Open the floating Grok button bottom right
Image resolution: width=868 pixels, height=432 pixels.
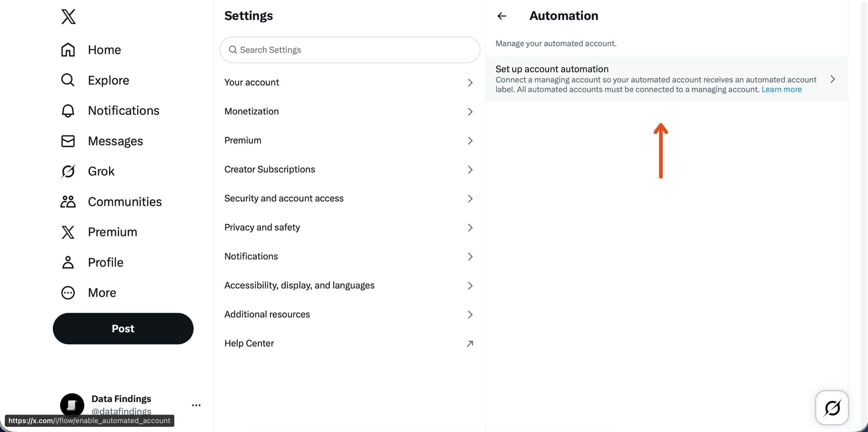coord(832,408)
